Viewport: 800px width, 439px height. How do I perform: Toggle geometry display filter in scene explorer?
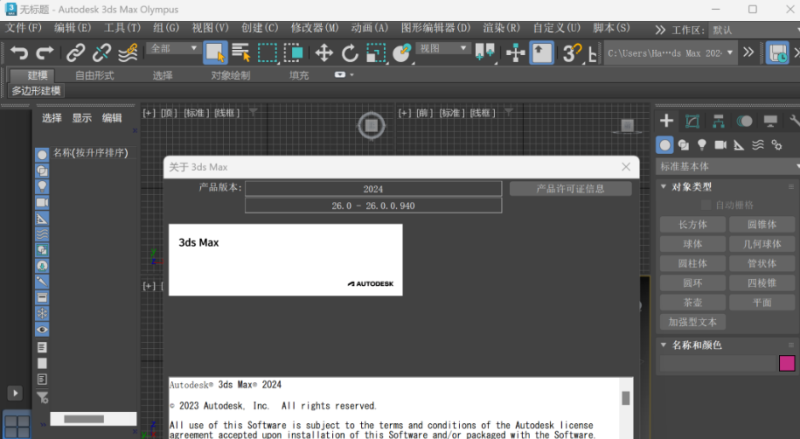coord(42,155)
